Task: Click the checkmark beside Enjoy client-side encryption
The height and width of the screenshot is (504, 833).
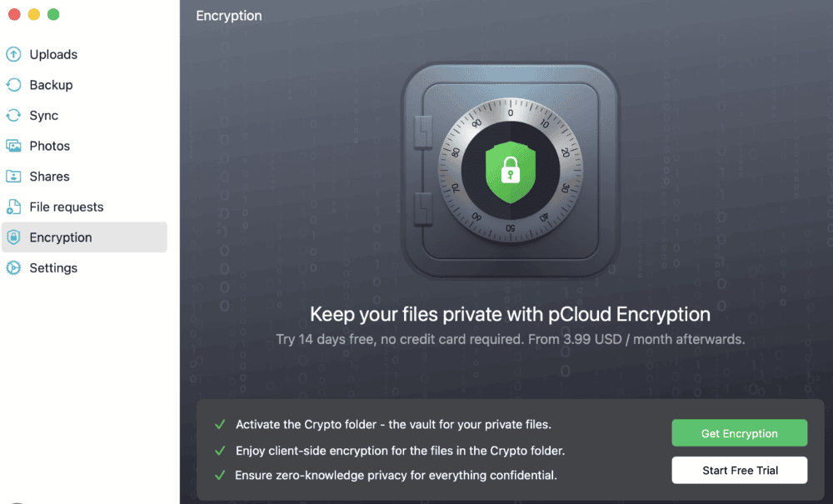Action: point(220,451)
